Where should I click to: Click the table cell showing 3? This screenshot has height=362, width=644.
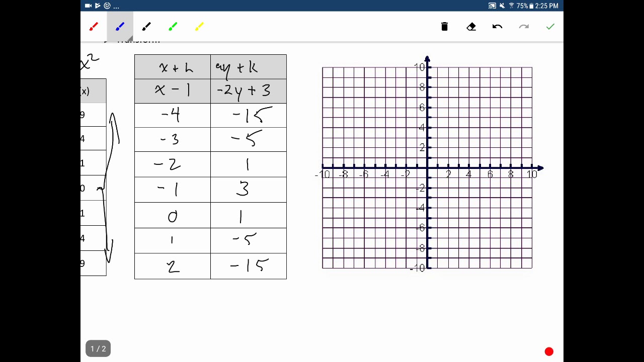tap(249, 190)
